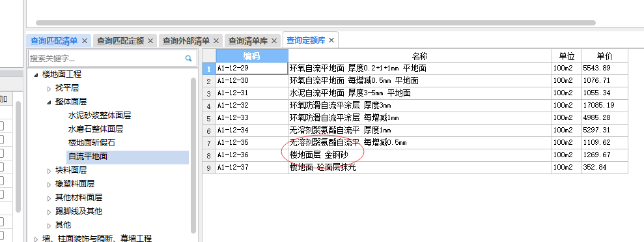This screenshot has width=644, height=242.
Task: Select 楼地面 砼面层抹光 name cell
Action: [420, 167]
